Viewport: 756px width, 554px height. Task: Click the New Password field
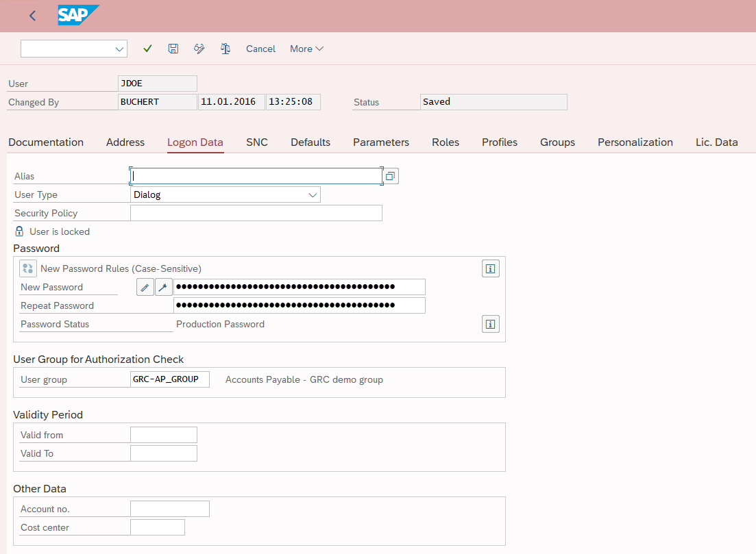coord(300,287)
